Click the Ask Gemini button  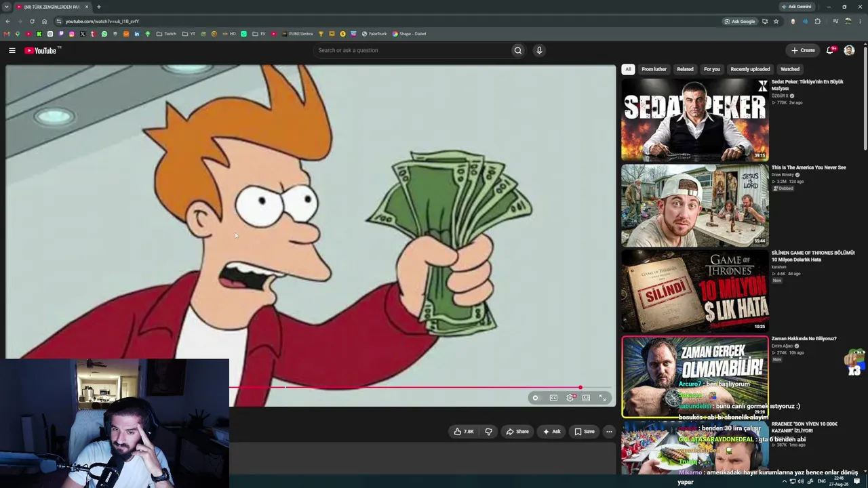(796, 7)
